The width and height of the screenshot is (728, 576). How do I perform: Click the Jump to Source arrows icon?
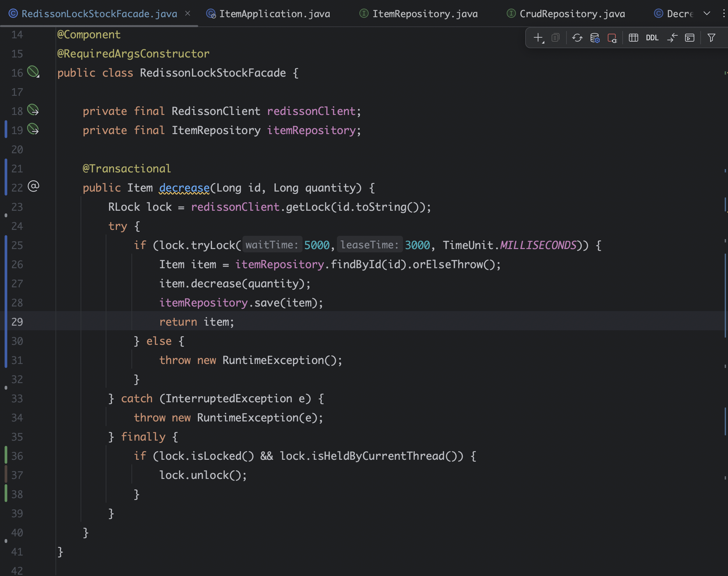672,38
